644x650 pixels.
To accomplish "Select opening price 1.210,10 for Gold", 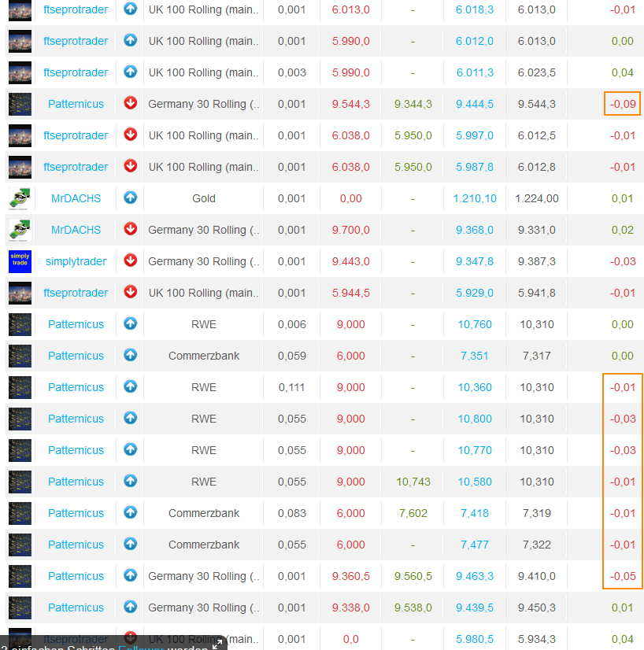I will click(x=475, y=198).
